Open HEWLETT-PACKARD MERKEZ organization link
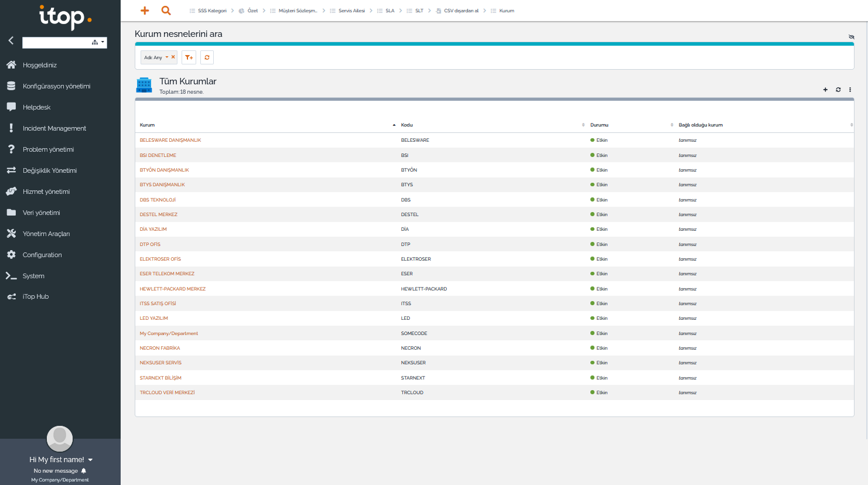Screen dimensions: 868x485 tap(172, 289)
